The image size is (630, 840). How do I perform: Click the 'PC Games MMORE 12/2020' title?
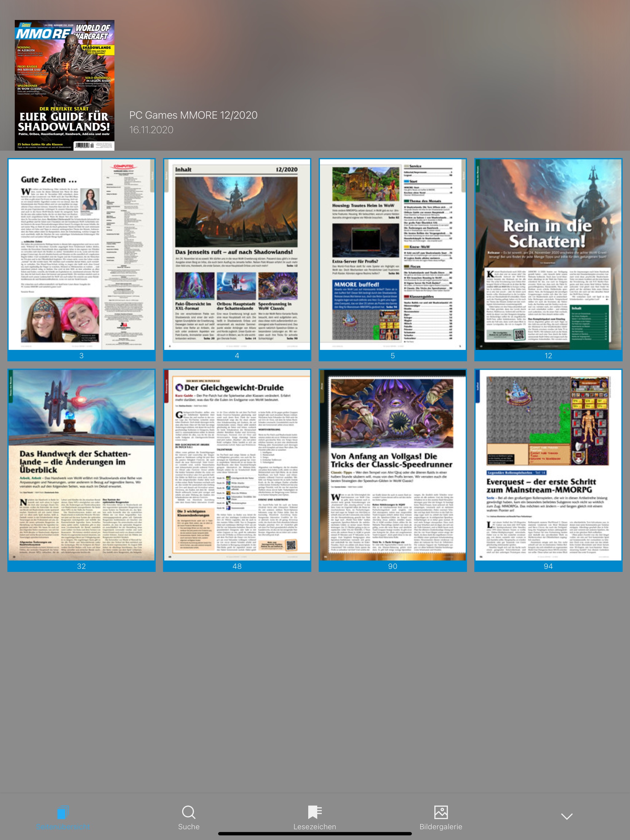[x=193, y=115]
